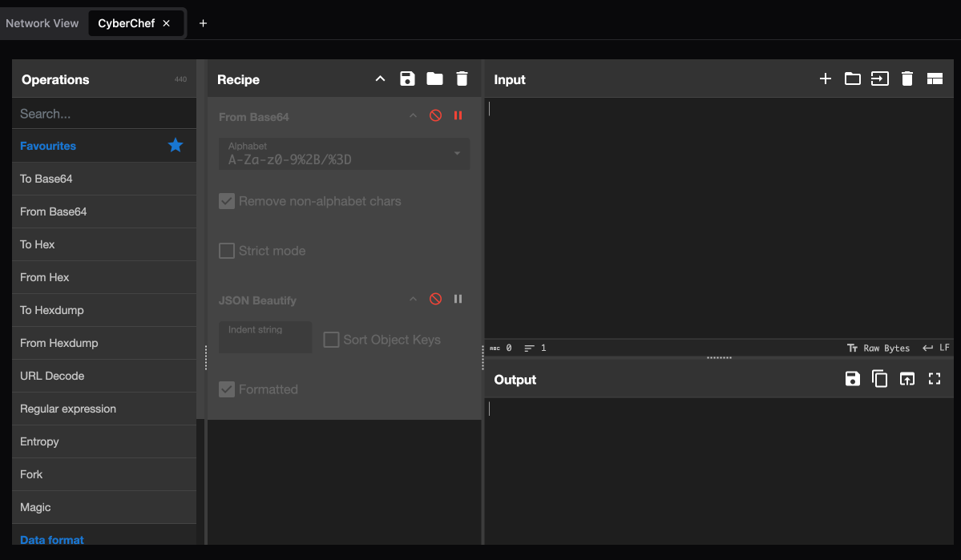Collapse the JSON Beautify operation
Viewport: 961px width, 560px height.
click(413, 299)
